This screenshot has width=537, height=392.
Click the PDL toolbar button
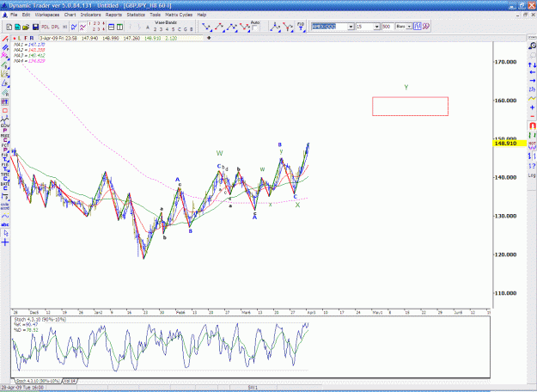pos(46,27)
